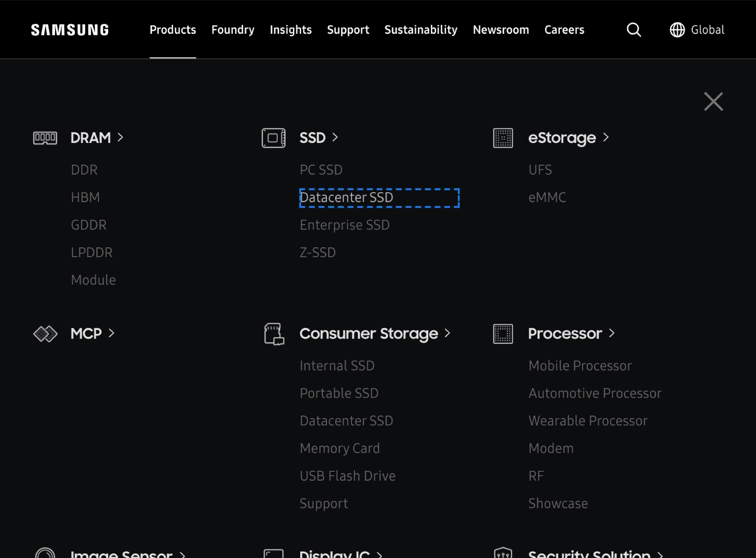Viewport: 756px width, 558px height.
Task: Open the Memory Card link
Action: pos(339,448)
